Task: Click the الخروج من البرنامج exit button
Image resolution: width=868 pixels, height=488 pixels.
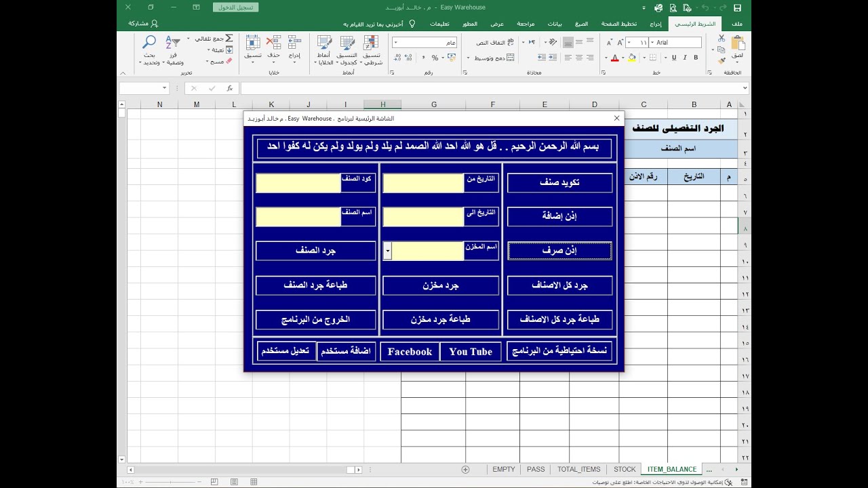Action: (316, 319)
